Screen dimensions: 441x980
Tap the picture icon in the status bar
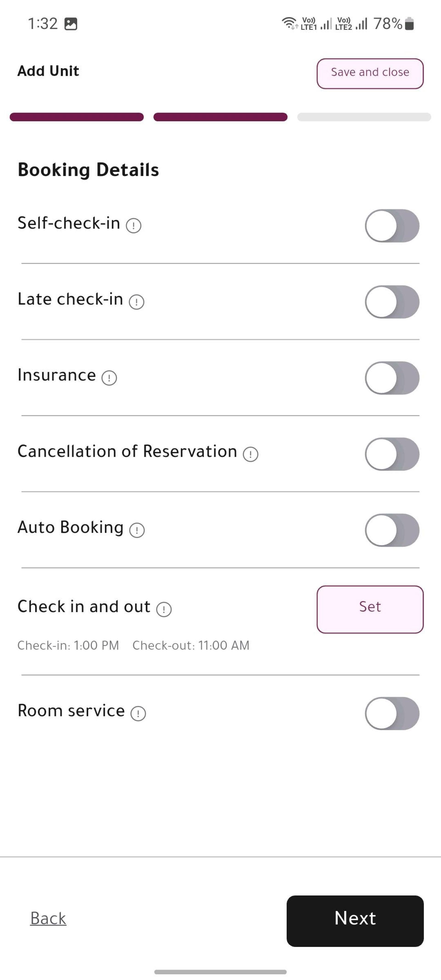pyautogui.click(x=71, y=24)
